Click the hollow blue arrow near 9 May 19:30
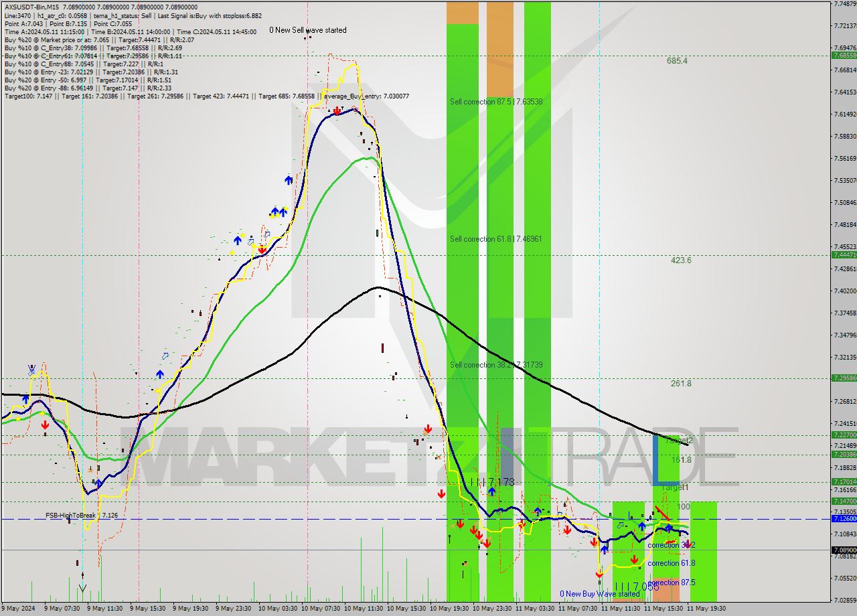This screenshot has height=616, width=857. click(x=165, y=357)
